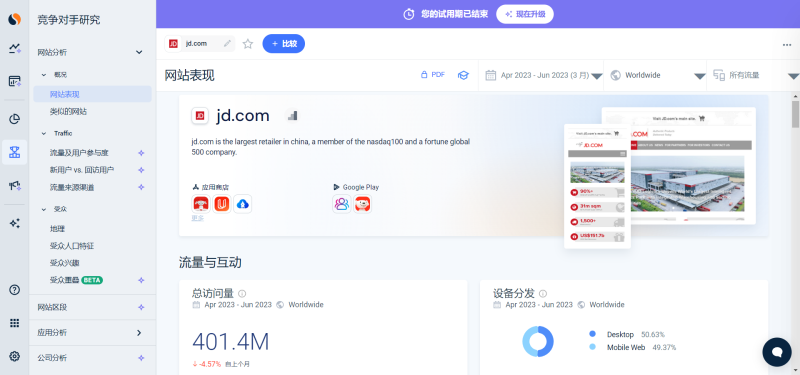Viewport: 800px width, 375px height.
Task: Click the Mobile Web light-blue legend dot
Action: pyautogui.click(x=592, y=347)
